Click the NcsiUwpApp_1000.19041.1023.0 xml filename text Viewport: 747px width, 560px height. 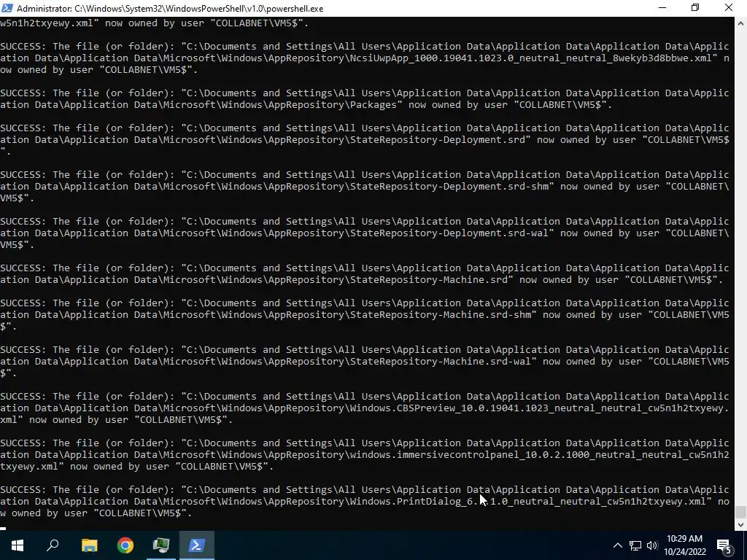[531, 58]
